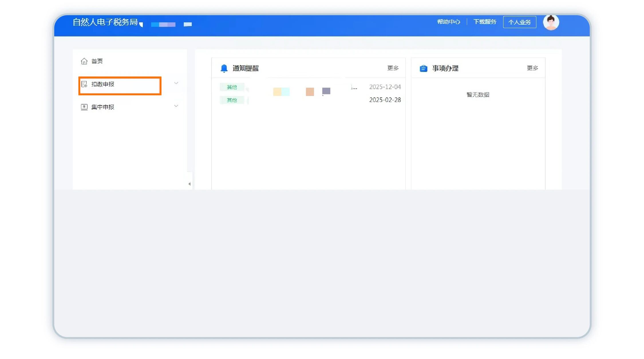Open the notification dated 2025-12-04

[310, 87]
